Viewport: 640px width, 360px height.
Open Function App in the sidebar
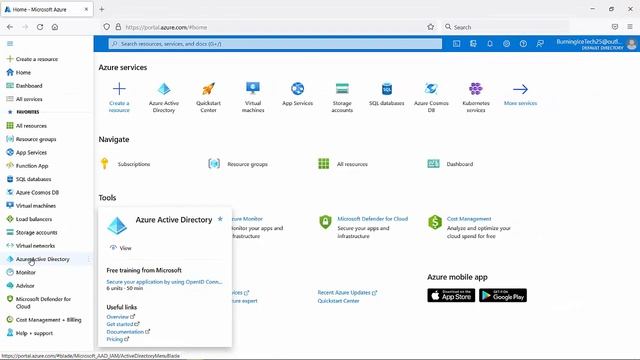pyautogui.click(x=27, y=166)
